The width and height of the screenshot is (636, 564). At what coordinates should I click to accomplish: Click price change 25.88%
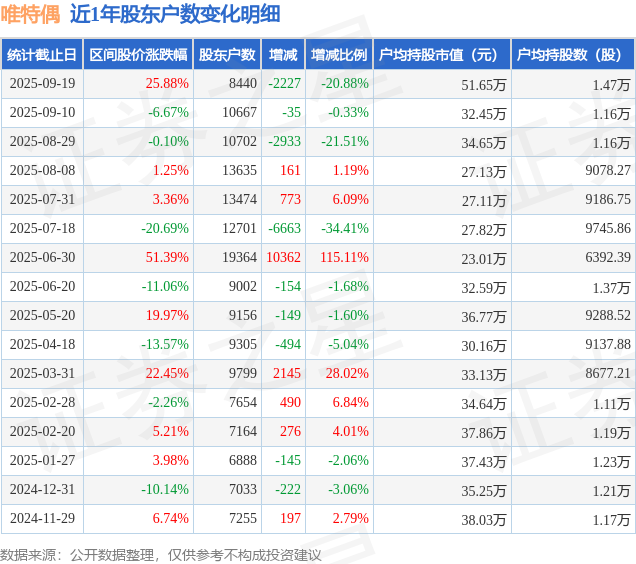[x=167, y=83]
